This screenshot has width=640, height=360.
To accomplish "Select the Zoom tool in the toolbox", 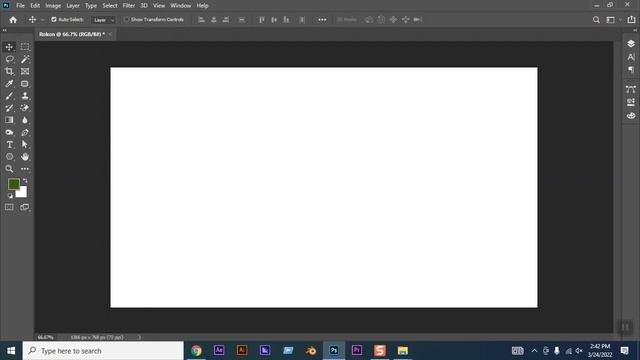I will 9,169.
